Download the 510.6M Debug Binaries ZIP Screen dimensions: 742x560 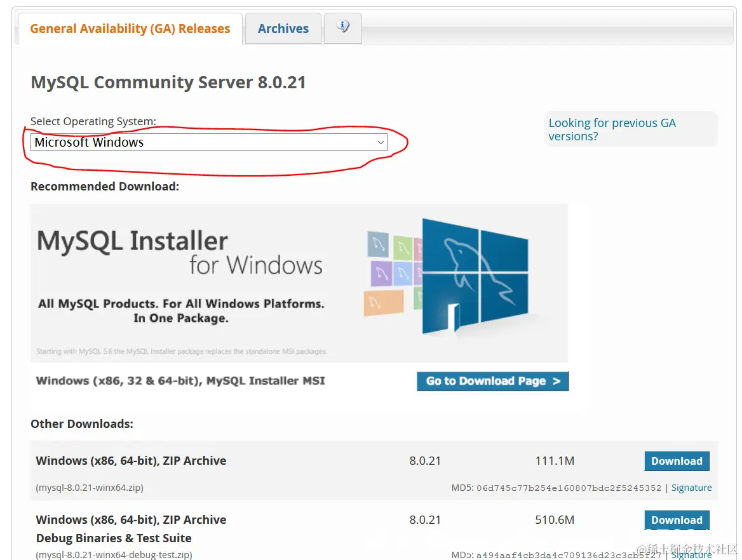point(677,520)
